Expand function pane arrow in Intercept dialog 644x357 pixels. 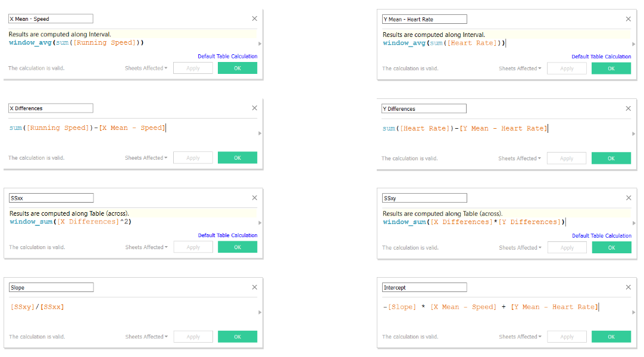point(633,312)
